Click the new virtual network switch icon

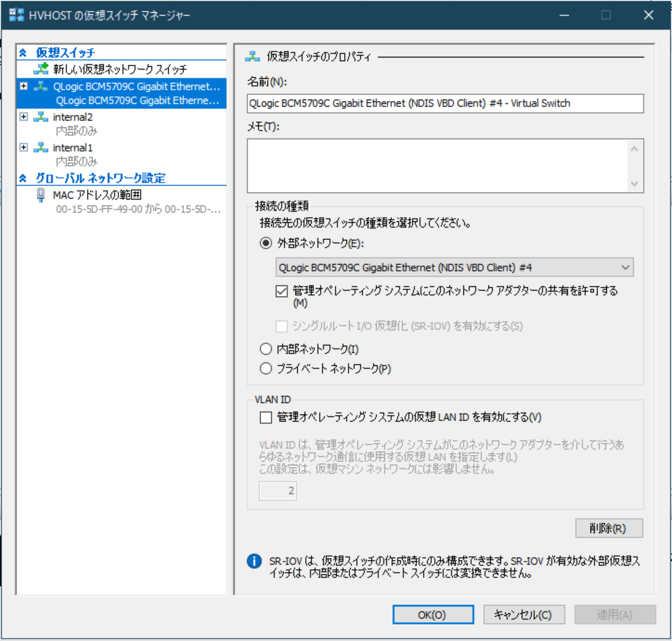coord(41,69)
